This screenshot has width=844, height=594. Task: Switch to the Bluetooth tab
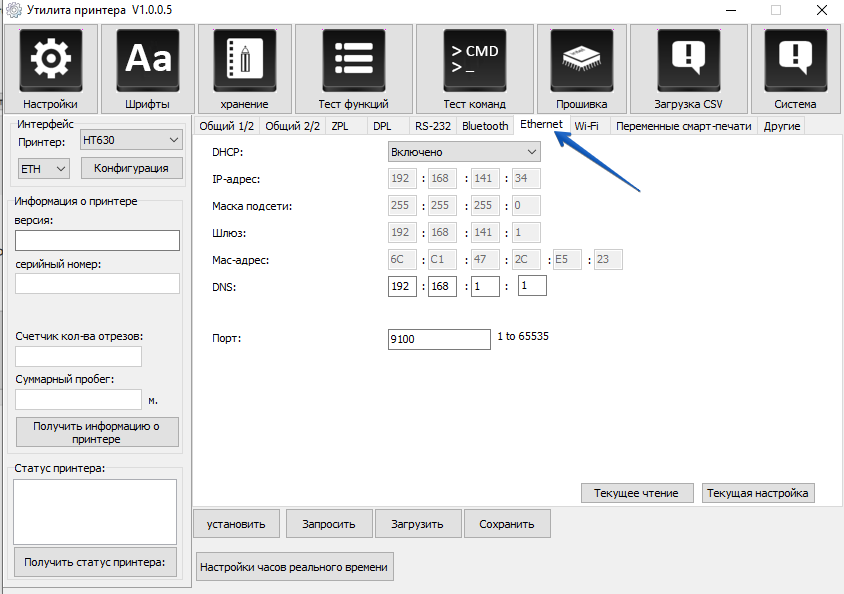point(485,126)
